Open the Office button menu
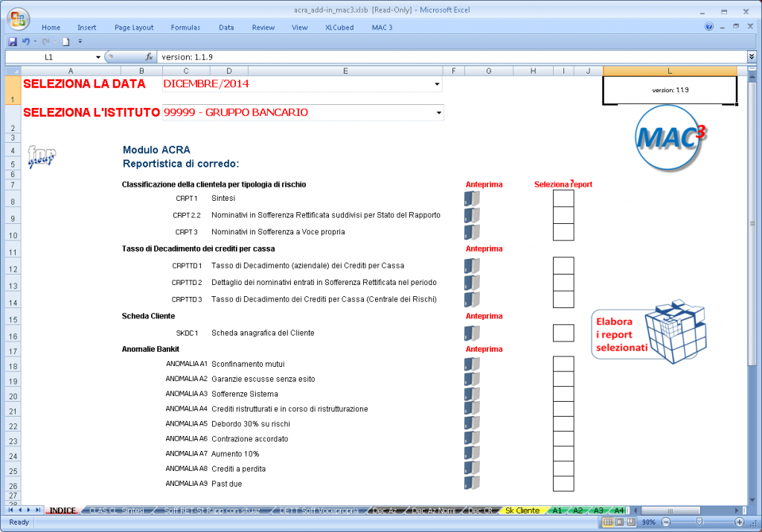762x532 pixels. click(18, 20)
